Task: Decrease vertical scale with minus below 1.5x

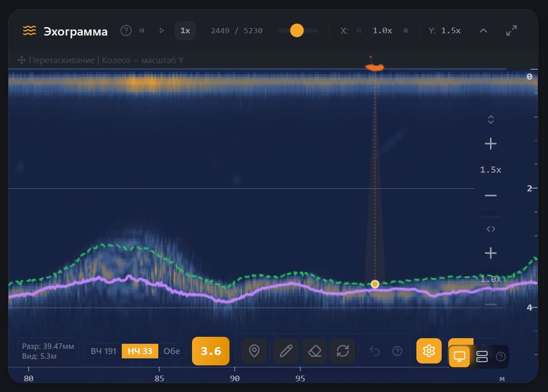Action: click(x=491, y=196)
